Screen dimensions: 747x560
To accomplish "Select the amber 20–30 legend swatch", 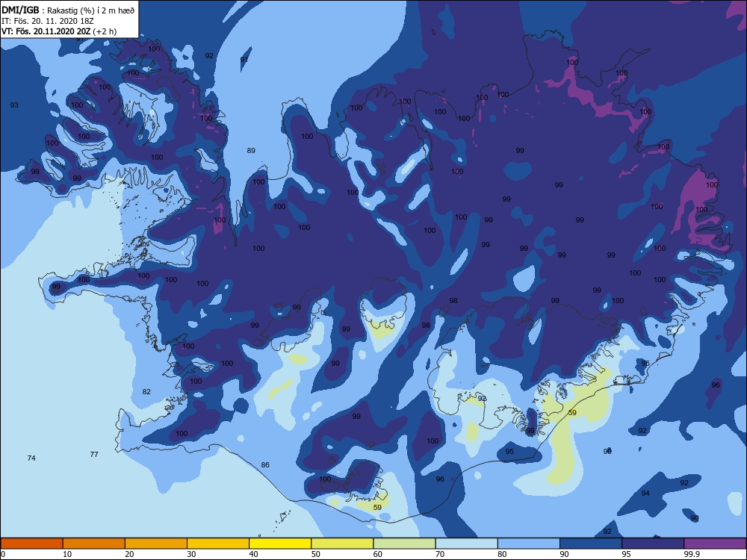I will click(x=156, y=544).
